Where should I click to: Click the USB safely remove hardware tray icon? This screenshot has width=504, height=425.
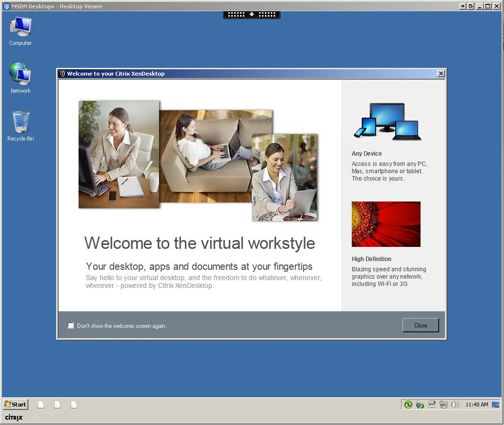pyautogui.click(x=420, y=405)
